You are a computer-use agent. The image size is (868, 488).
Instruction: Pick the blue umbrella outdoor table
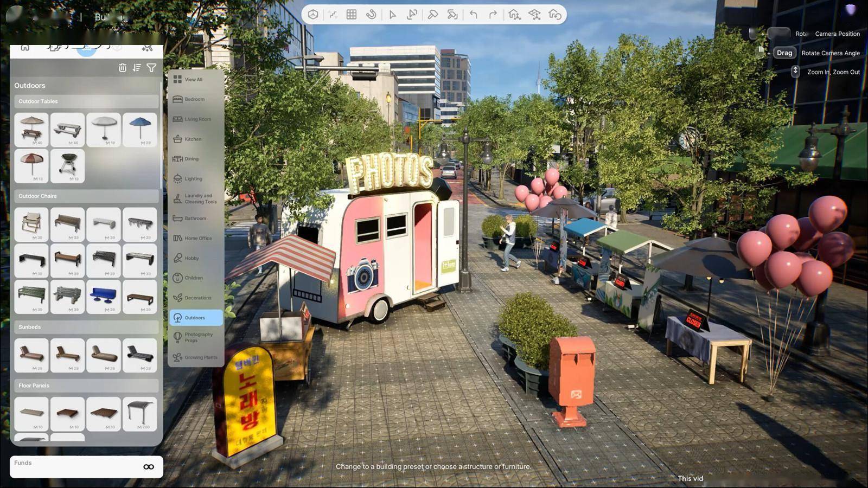point(140,130)
